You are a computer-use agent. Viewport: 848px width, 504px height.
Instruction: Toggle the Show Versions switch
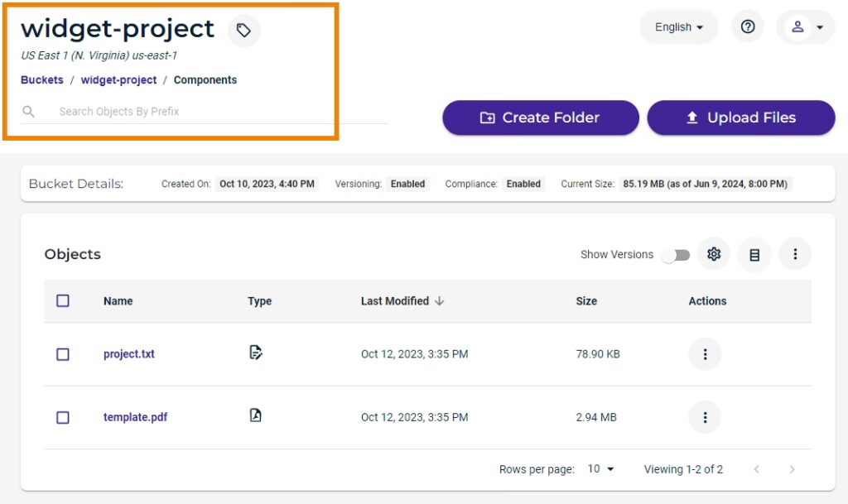pos(676,255)
